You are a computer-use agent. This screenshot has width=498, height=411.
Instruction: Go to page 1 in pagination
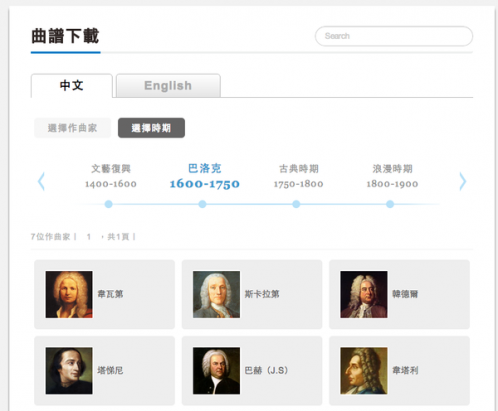pos(89,237)
